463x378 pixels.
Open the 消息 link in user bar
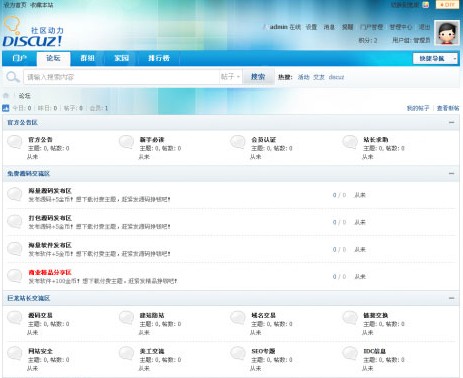pyautogui.click(x=329, y=27)
